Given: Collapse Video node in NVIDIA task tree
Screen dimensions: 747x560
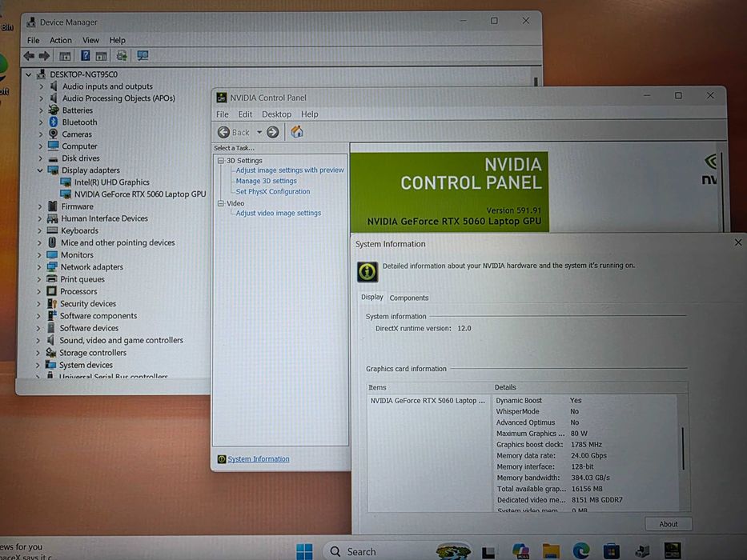Looking at the screenshot, I should [x=220, y=203].
